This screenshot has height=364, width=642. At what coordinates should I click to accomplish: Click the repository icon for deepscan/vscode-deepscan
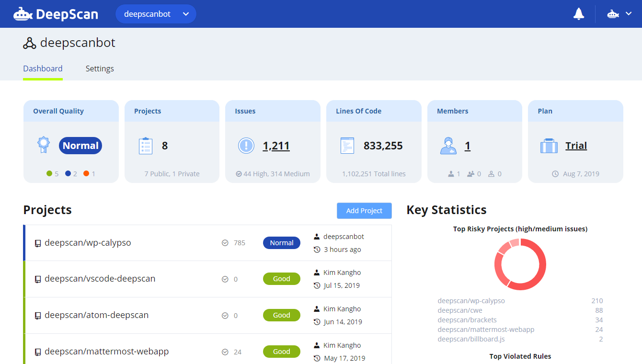(x=38, y=279)
